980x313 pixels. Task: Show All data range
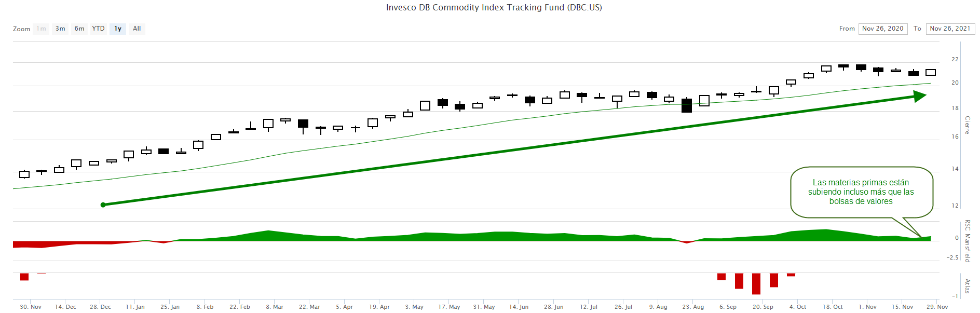(x=137, y=29)
